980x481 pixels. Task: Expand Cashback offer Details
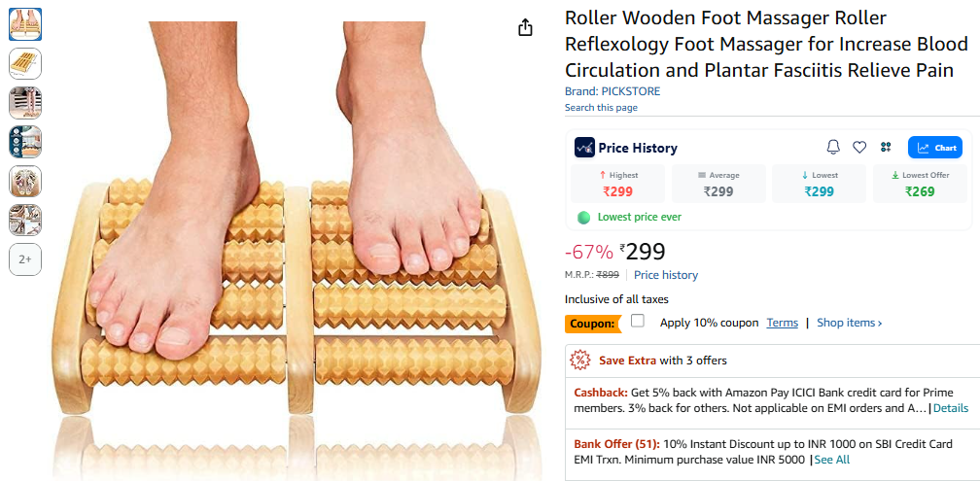coord(951,408)
